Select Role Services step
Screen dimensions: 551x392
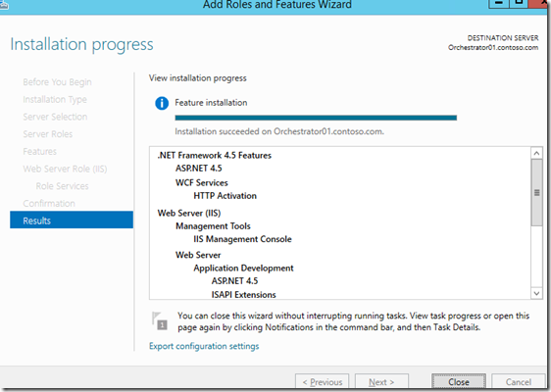tap(62, 186)
